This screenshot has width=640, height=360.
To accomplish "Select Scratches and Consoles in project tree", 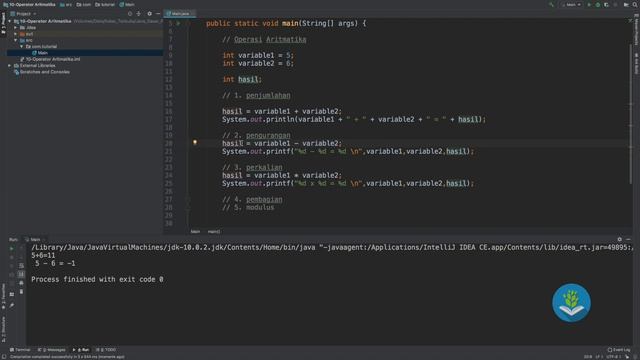I will (42, 72).
